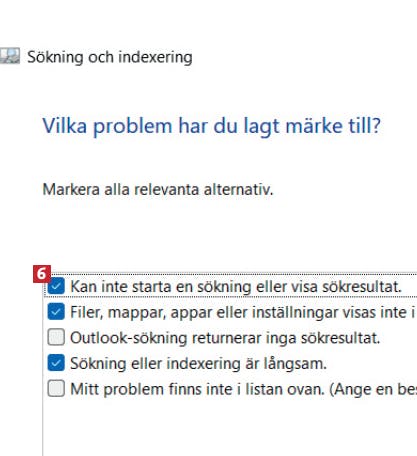Click the heading 'Vilka problem har du lagt märke till?'
The height and width of the screenshot is (456, 417).
(211, 126)
